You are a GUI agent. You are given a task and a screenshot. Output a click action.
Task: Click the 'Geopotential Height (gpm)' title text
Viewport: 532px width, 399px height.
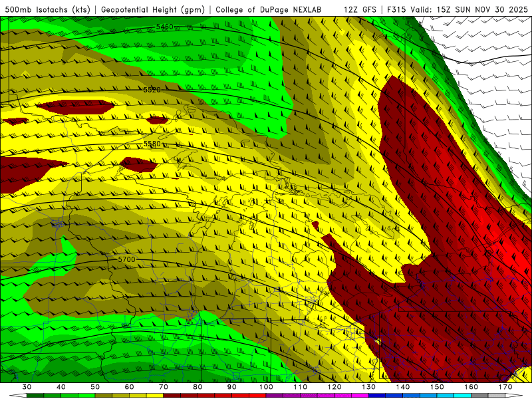(153, 10)
